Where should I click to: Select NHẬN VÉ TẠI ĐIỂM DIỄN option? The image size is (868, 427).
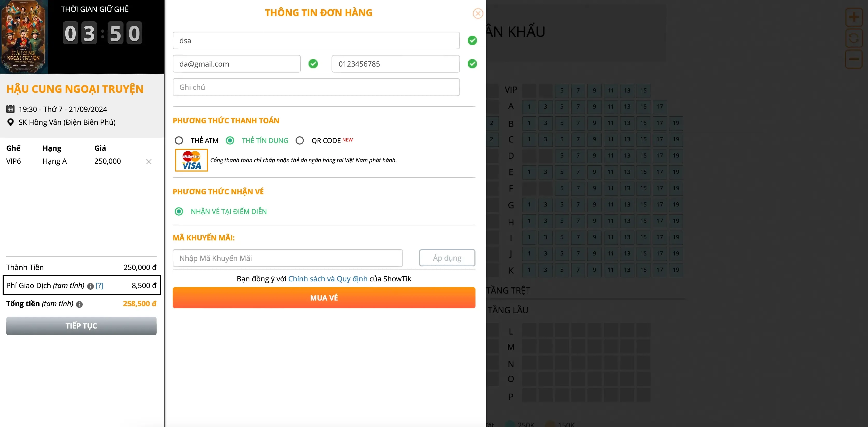click(179, 211)
